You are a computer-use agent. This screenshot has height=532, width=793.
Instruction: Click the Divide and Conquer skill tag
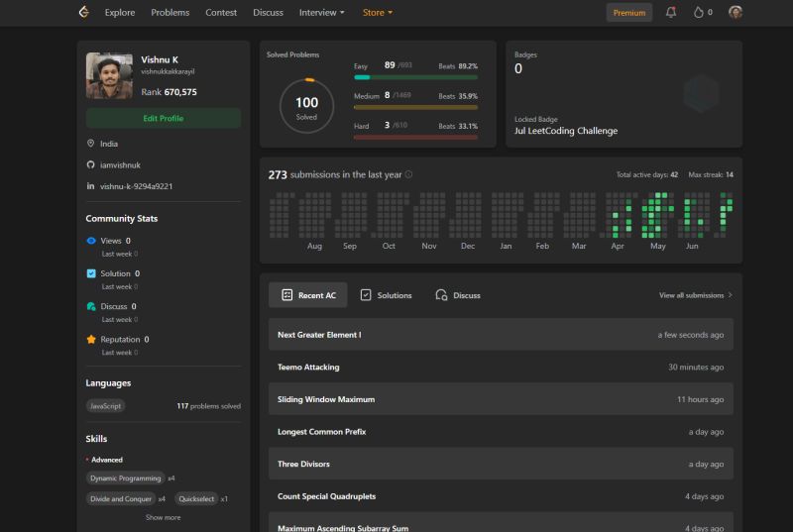click(x=121, y=498)
